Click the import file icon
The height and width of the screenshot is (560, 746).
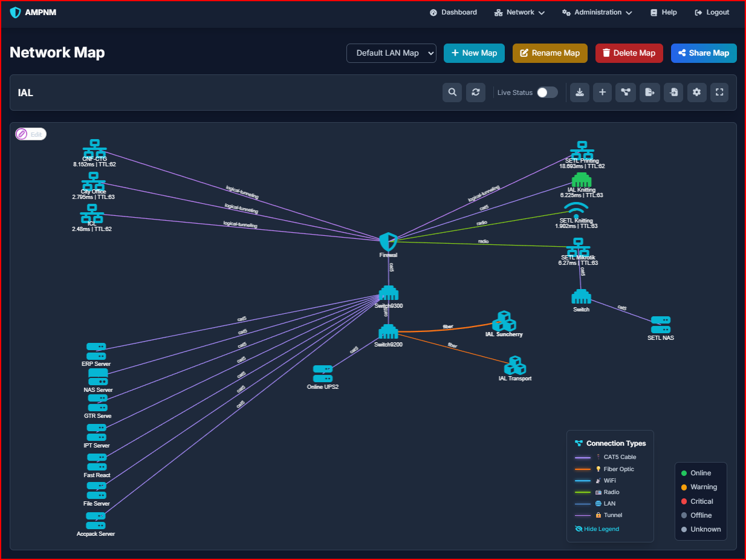point(673,93)
